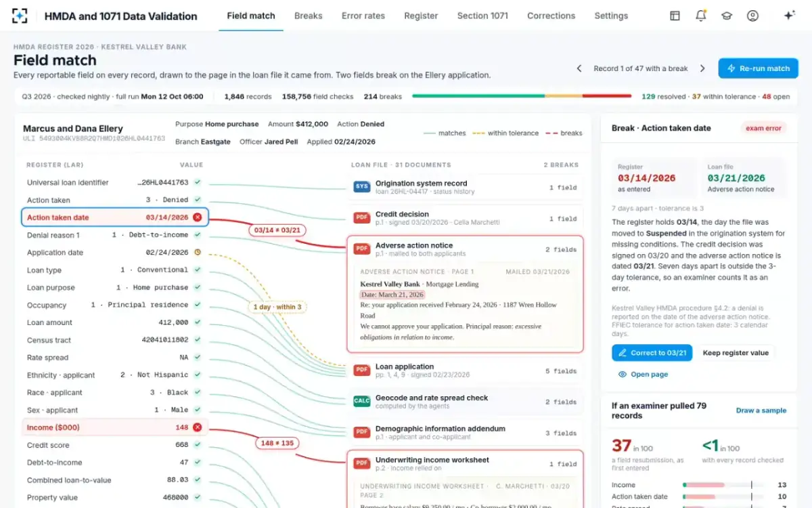Click check icon on Census tract row
This screenshot has height=508, width=812.
[x=198, y=340]
